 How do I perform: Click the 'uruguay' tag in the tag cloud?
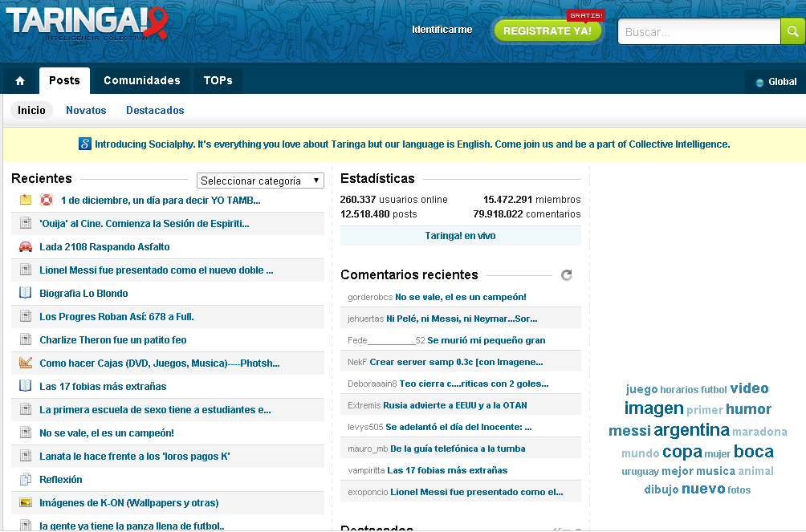(640, 471)
